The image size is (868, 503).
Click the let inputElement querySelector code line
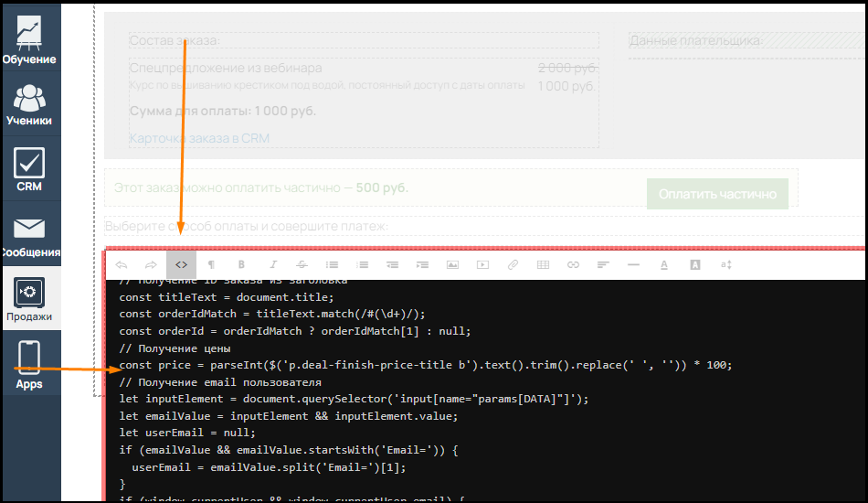pyautogui.click(x=354, y=399)
